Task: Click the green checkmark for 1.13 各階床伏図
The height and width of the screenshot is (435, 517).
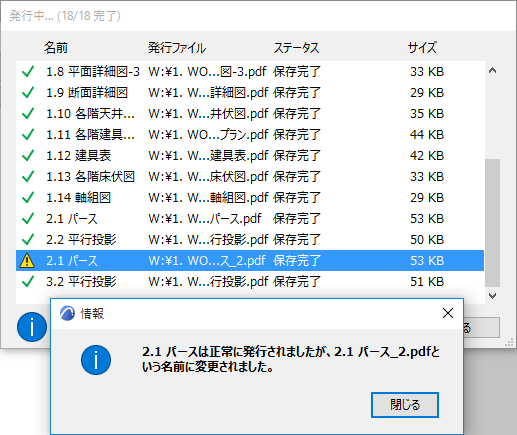Action: click(x=28, y=176)
